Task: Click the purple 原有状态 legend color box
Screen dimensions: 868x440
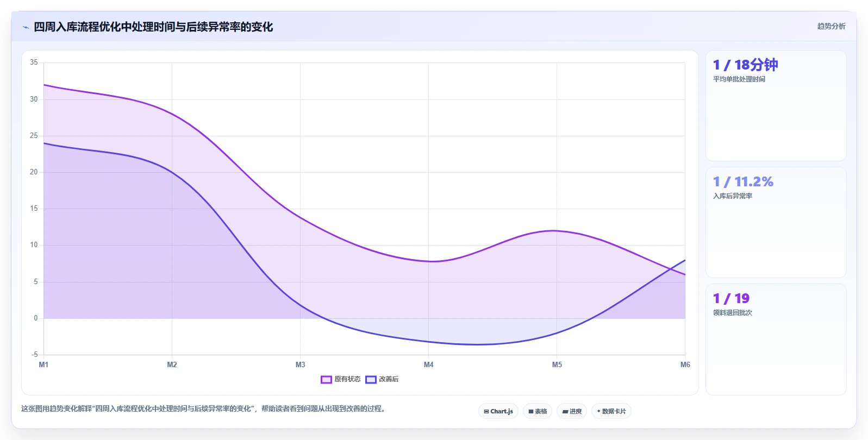Action: click(x=326, y=379)
